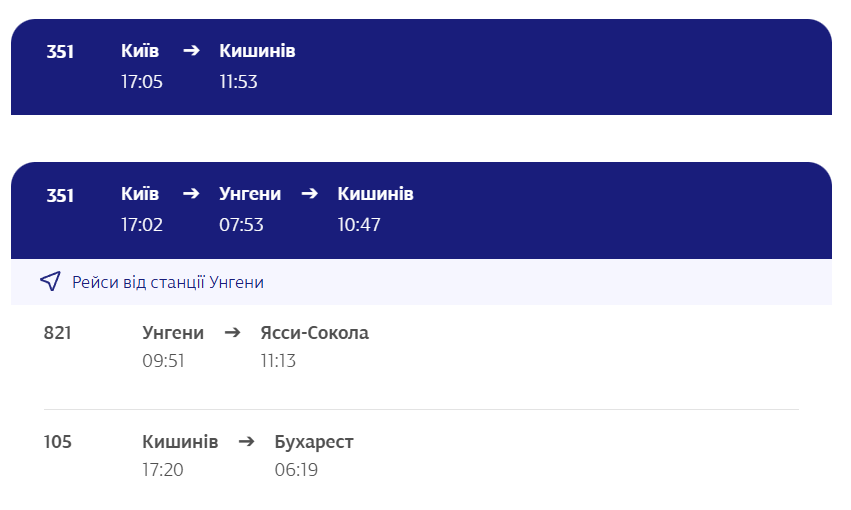This screenshot has width=851, height=510.
Task: Click the 09:51 departure time from Унгени
Action: click(164, 361)
